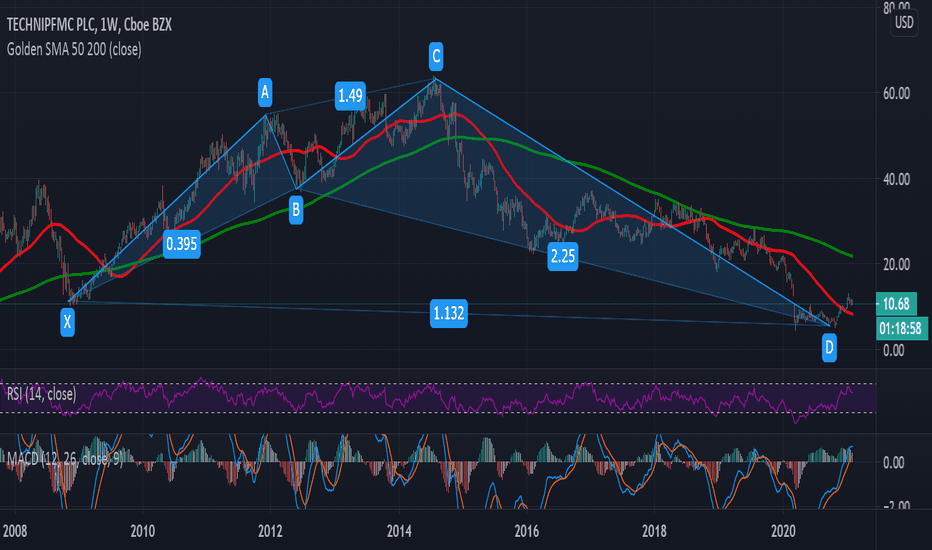Viewport: 932px width, 550px height.
Task: Select pattern point label X
Action: tap(67, 322)
